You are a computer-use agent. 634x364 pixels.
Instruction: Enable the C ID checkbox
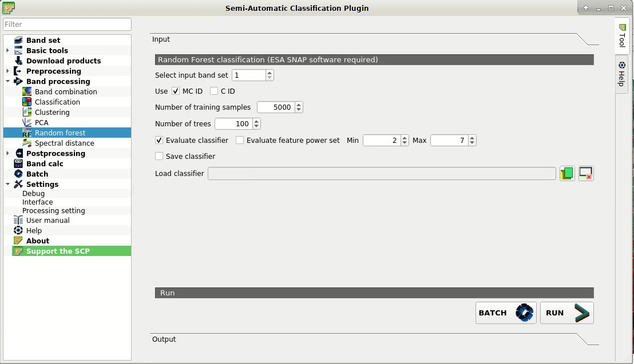pos(215,91)
